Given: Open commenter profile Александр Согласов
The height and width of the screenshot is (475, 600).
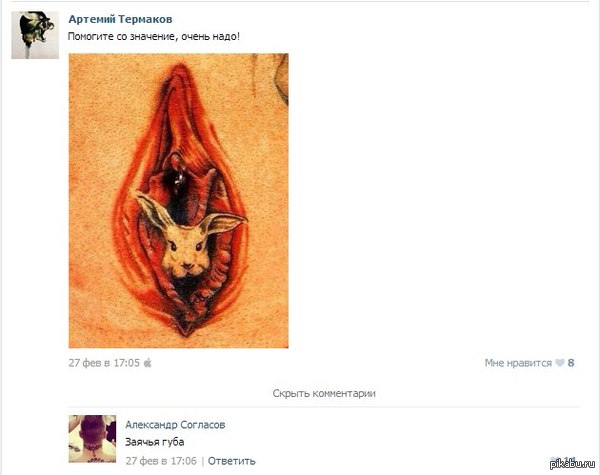Looking at the screenshot, I should 175,424.
